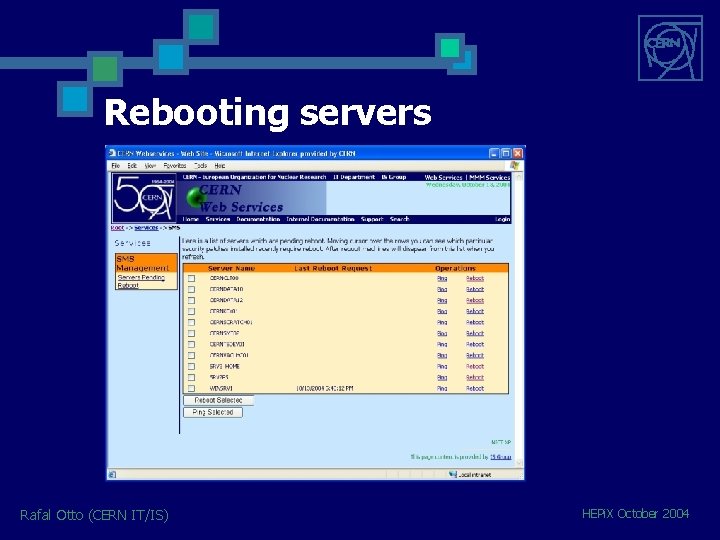Click the MMM Services header link
Screen dimensions: 720x540
pyautogui.click(x=489, y=177)
